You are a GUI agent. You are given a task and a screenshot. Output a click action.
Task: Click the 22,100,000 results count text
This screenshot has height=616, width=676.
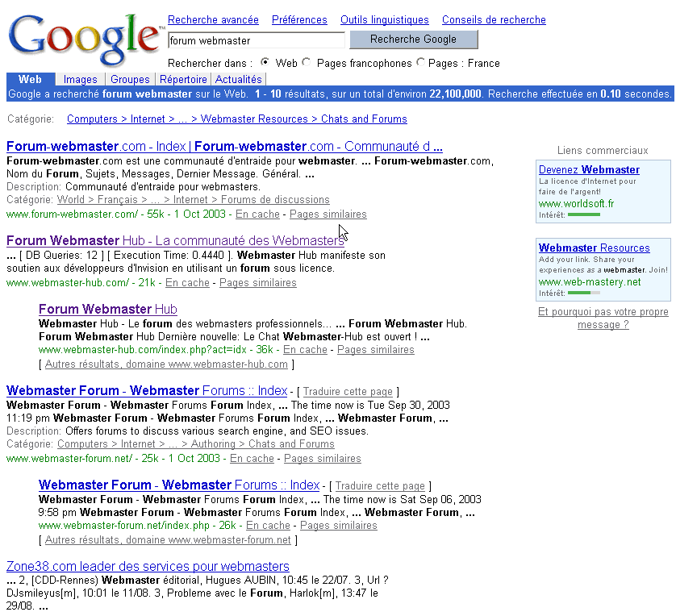pyautogui.click(x=455, y=94)
